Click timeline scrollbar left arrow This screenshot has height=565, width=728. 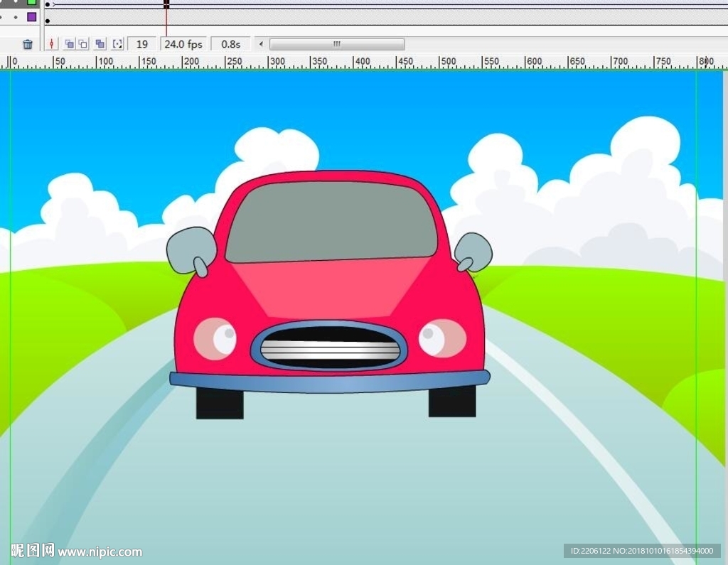(261, 44)
